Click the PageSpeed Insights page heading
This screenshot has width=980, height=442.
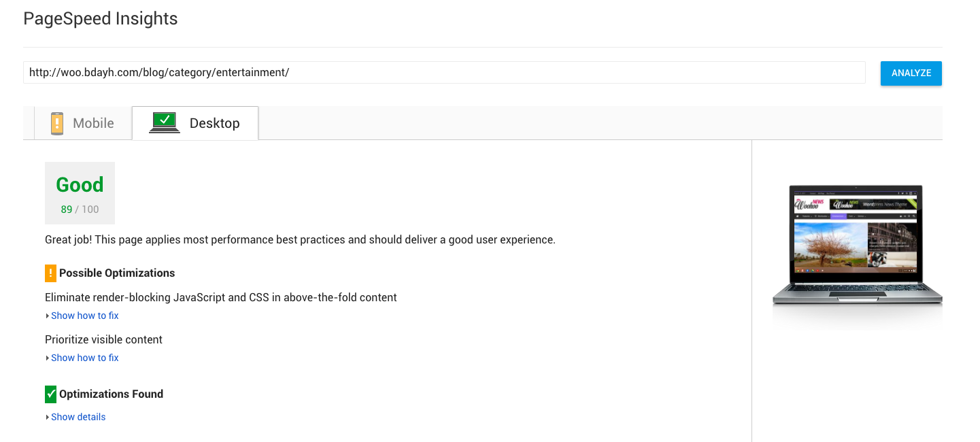[100, 19]
